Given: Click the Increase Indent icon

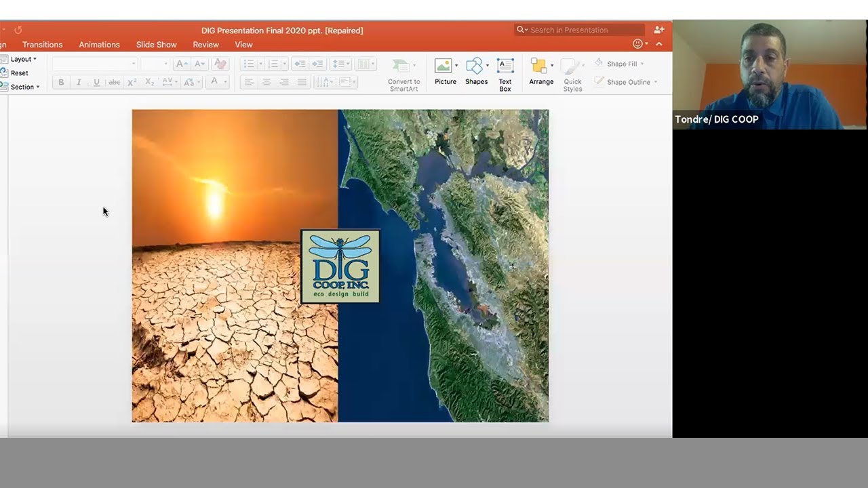Looking at the screenshot, I should [x=317, y=64].
